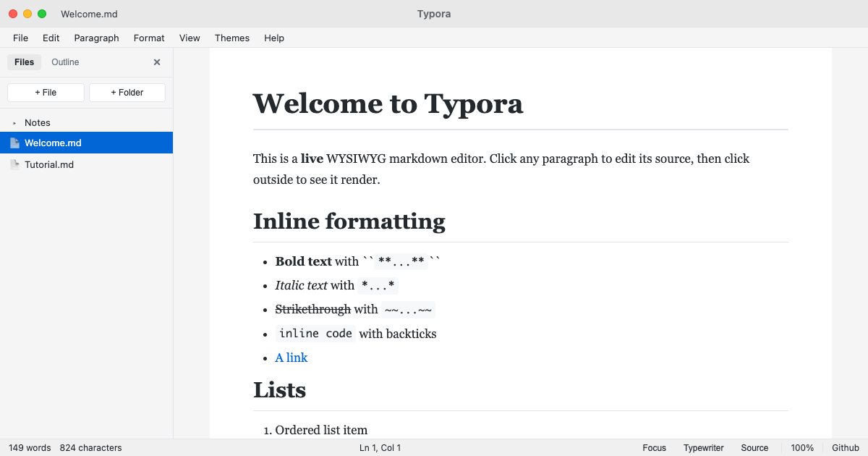Click the Welcome.md title bar label
This screenshot has width=868, height=456.
pyautogui.click(x=90, y=14)
